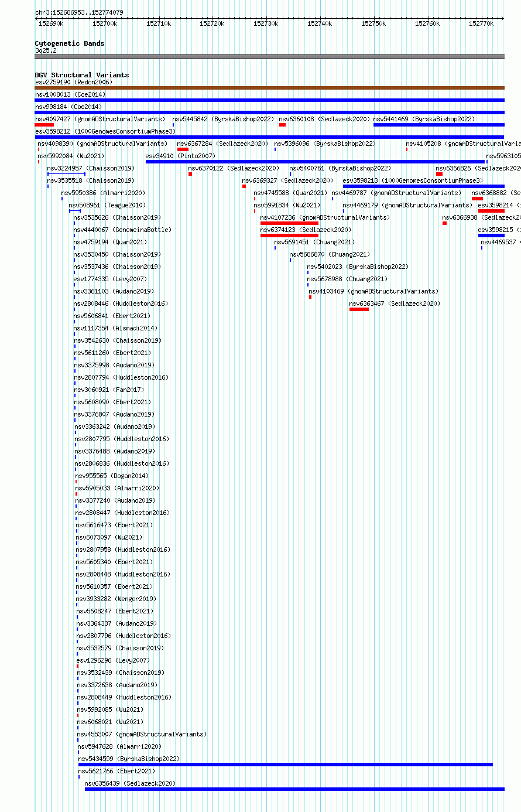This screenshot has width=521, height=812.
Task: Click the red nsv4107236 gnomAD variant bar
Action: coord(289,223)
